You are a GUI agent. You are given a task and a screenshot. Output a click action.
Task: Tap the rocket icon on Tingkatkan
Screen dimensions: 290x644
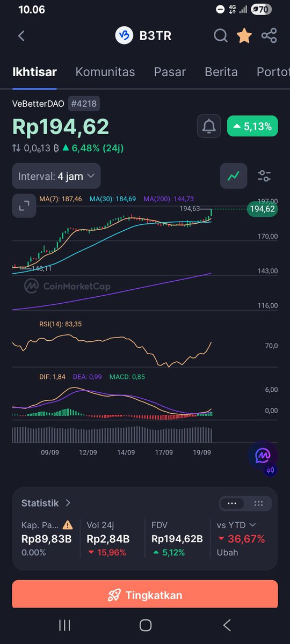click(114, 595)
